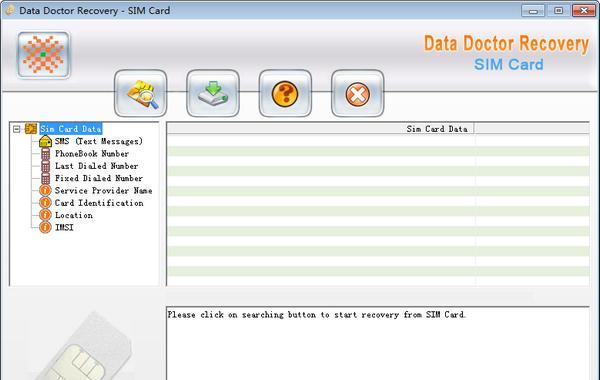Select Last Dialed Number entry

point(96,166)
